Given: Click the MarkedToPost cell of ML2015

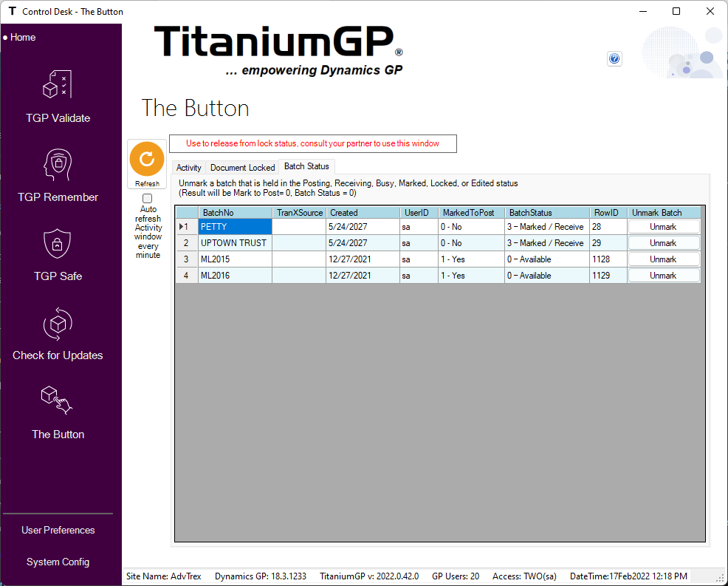Looking at the screenshot, I should [471, 259].
